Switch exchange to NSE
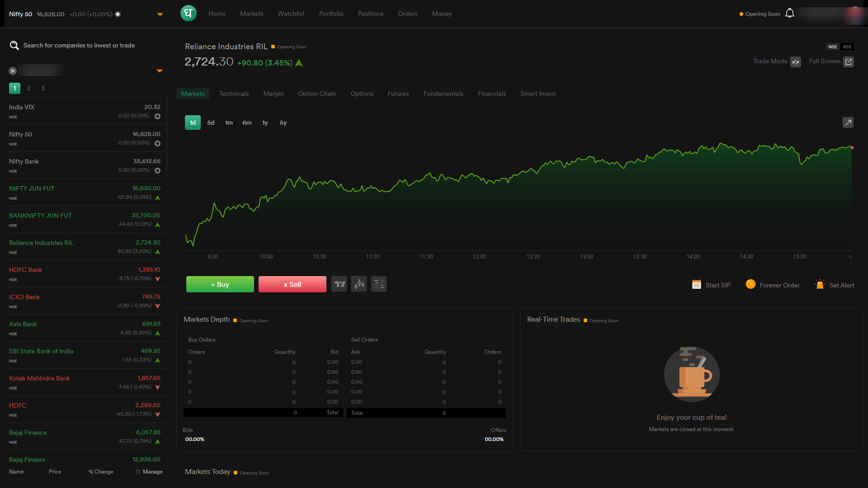868x488 pixels. pyautogui.click(x=833, y=47)
